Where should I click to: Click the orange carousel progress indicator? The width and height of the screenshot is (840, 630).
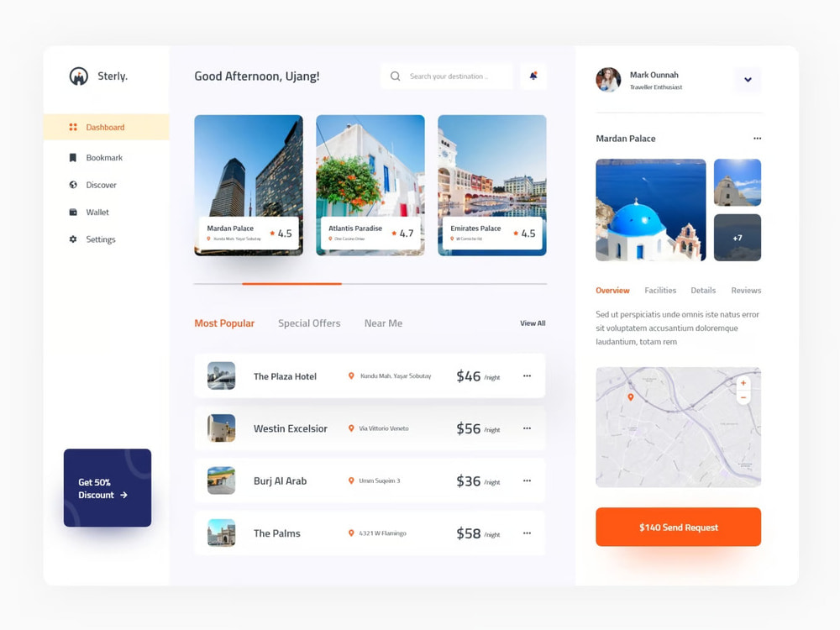click(291, 284)
